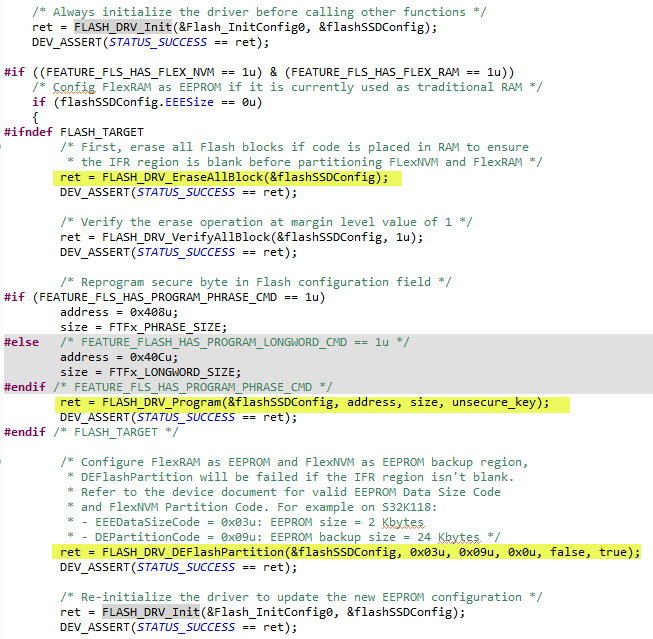Click 'EEEDataSizeCode = 0x03u' comment line
Viewport: 653px width, 639px height.
click(245, 522)
